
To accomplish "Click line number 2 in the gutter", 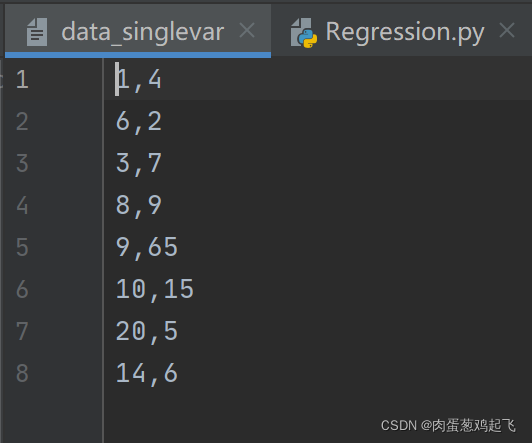I will (x=22, y=121).
